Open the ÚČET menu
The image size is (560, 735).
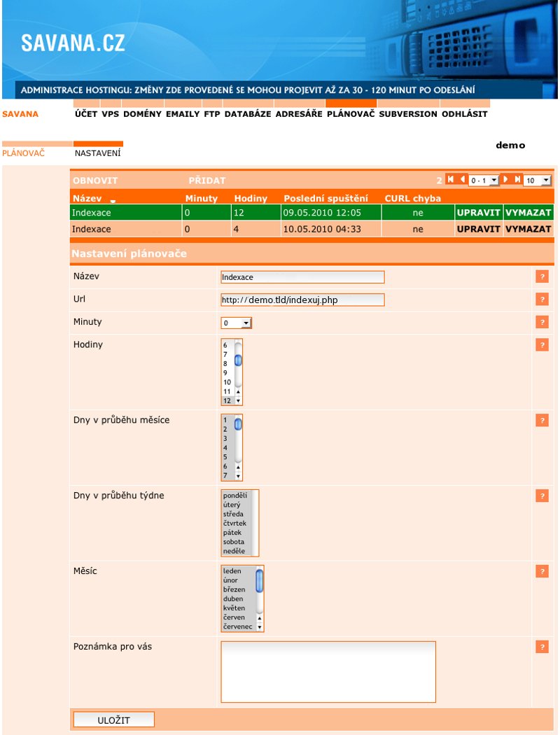(86, 114)
